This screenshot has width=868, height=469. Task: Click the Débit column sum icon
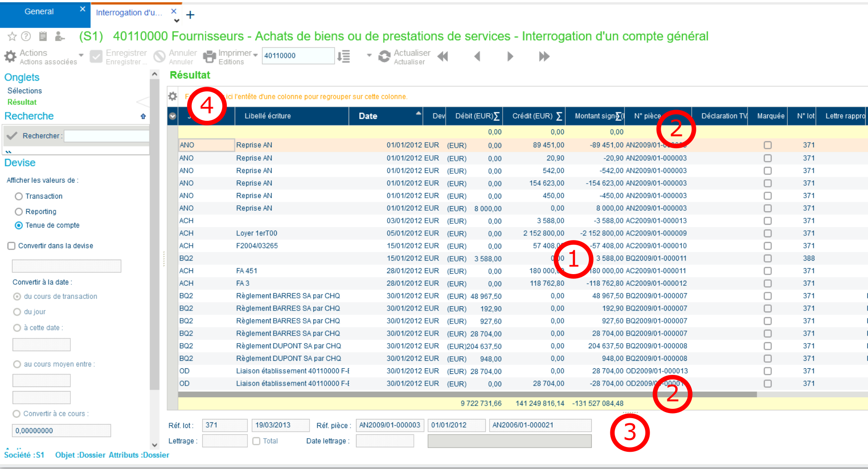[497, 116]
